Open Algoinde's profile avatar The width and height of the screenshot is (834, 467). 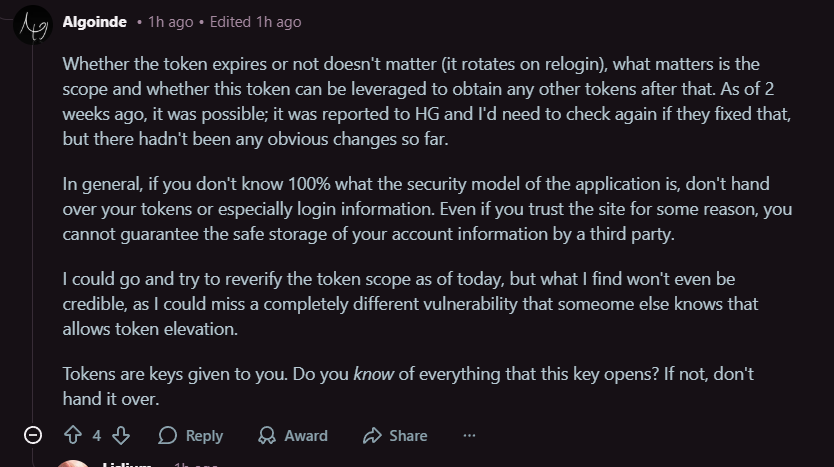(33, 23)
